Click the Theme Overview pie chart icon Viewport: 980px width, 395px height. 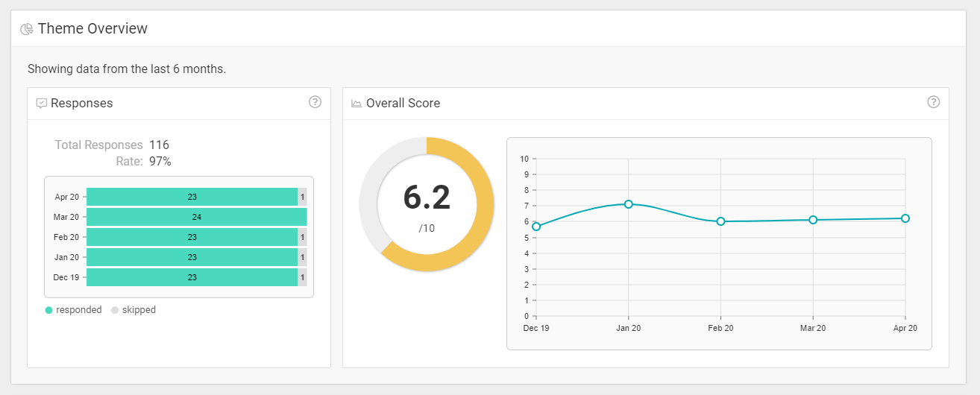click(x=27, y=29)
